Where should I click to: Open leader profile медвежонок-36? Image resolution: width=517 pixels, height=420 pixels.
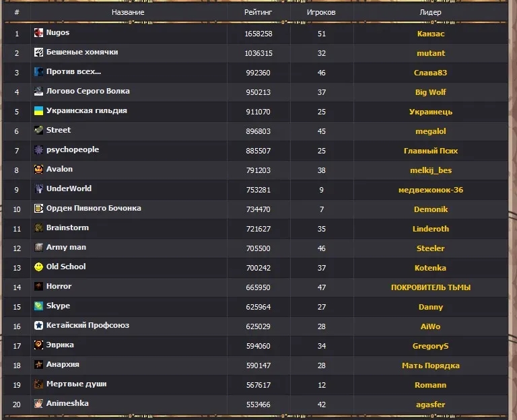(431, 190)
